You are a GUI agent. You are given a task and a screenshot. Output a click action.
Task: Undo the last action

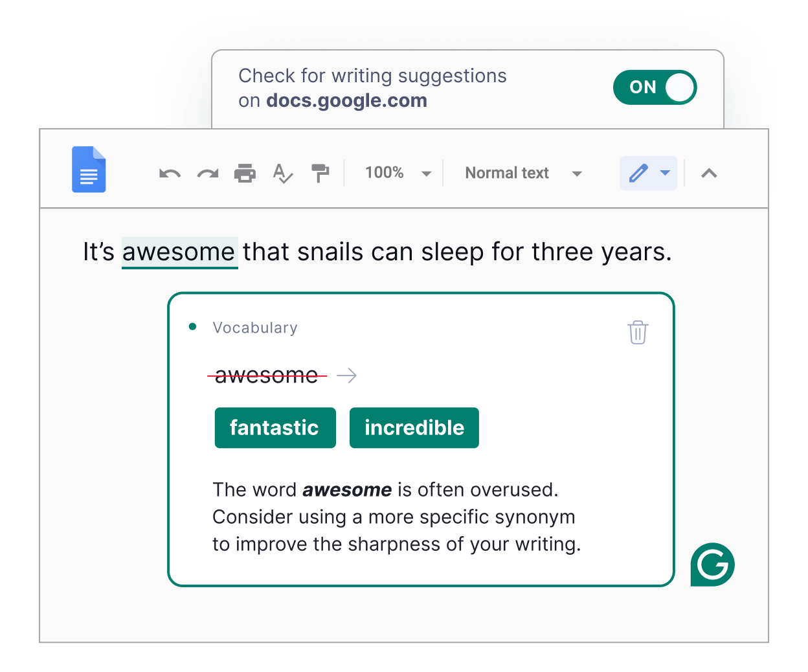click(x=170, y=174)
